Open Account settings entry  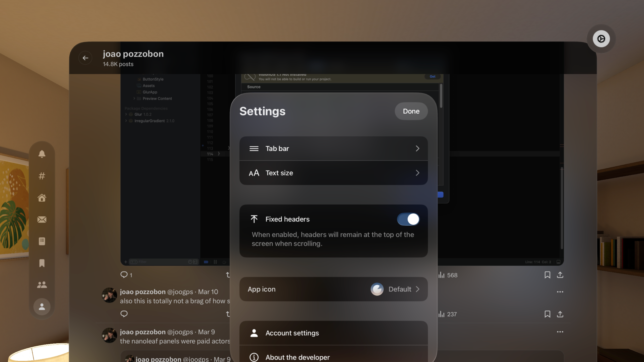coord(334,333)
